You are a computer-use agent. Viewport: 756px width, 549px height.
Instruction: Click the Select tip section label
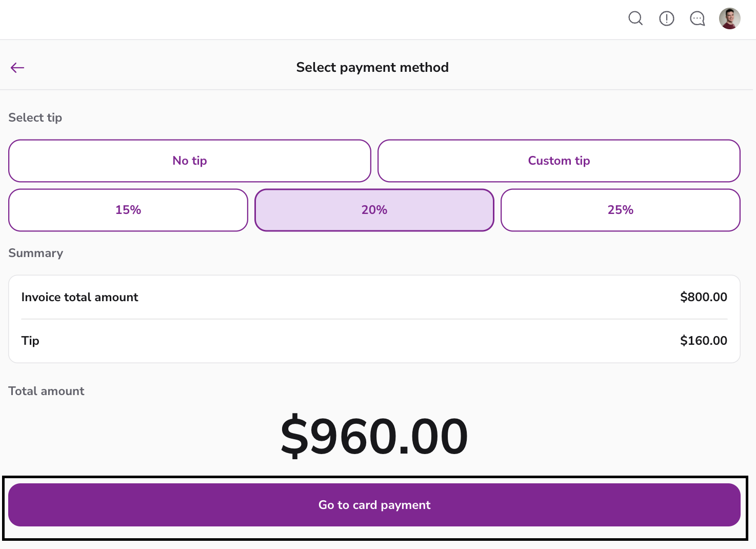35,117
